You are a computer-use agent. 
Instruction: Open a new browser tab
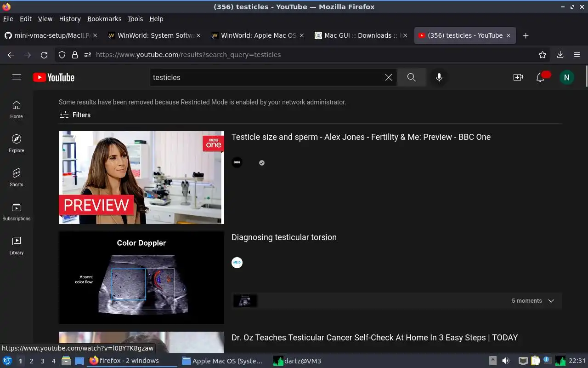tap(526, 35)
